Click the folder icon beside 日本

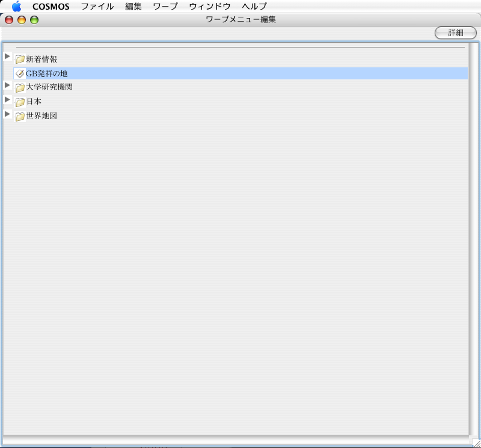pyautogui.click(x=20, y=102)
